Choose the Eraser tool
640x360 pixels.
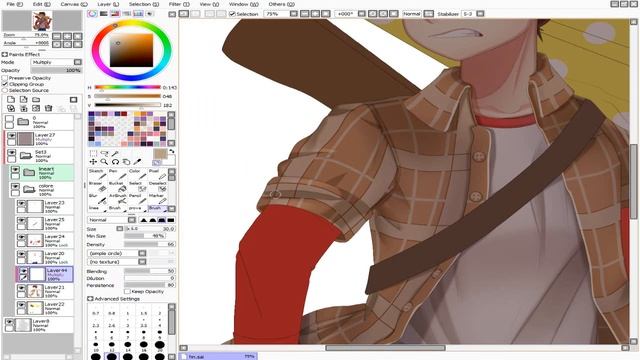pos(98,186)
